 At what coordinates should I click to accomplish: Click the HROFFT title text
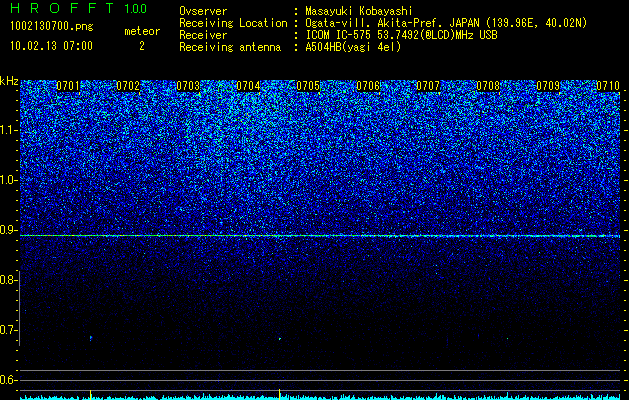click(x=62, y=8)
